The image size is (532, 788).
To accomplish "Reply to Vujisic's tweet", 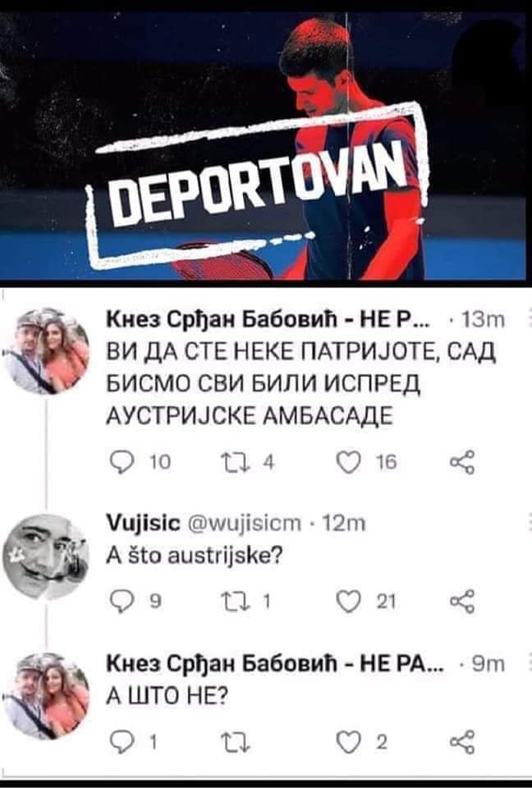I will 119,602.
